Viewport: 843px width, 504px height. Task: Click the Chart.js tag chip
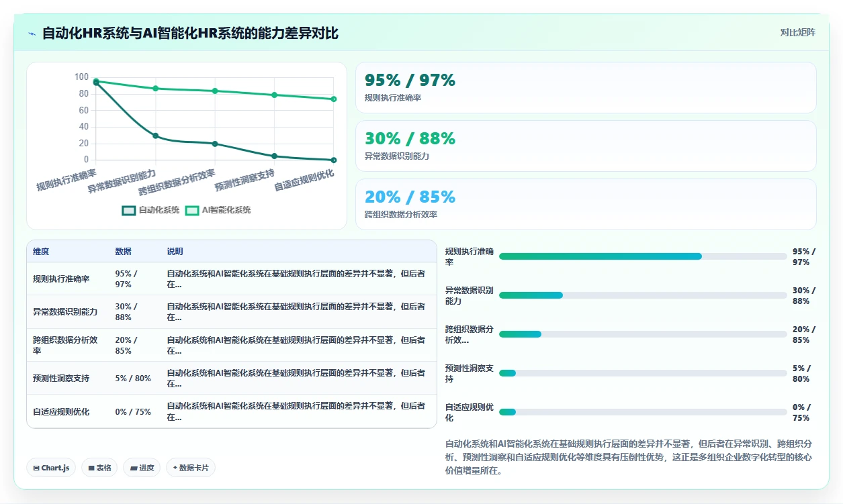[51, 468]
